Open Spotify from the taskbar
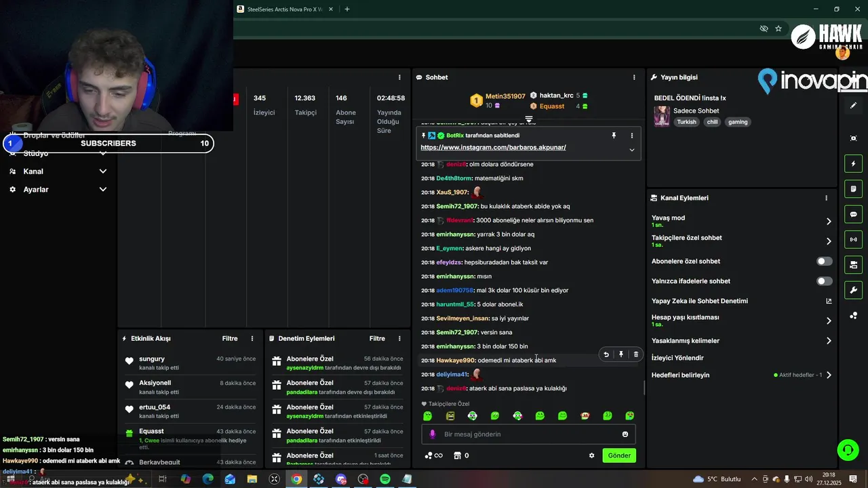The width and height of the screenshot is (868, 488). click(x=384, y=479)
